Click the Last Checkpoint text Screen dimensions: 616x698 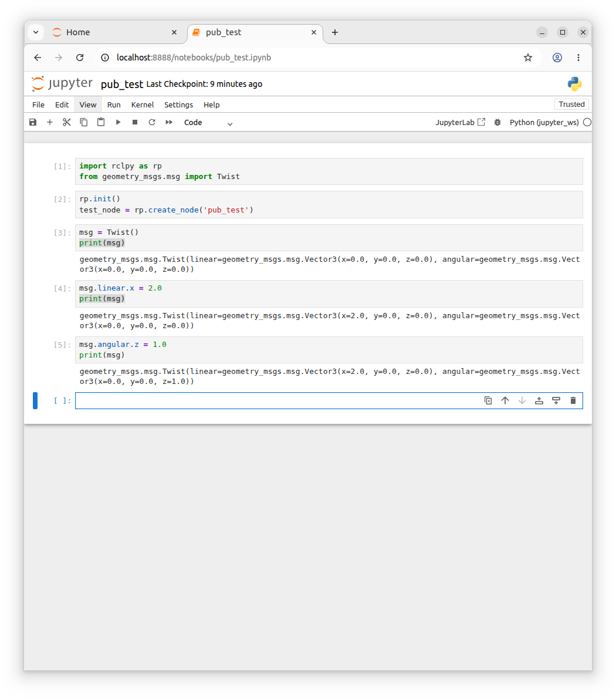[x=204, y=84]
